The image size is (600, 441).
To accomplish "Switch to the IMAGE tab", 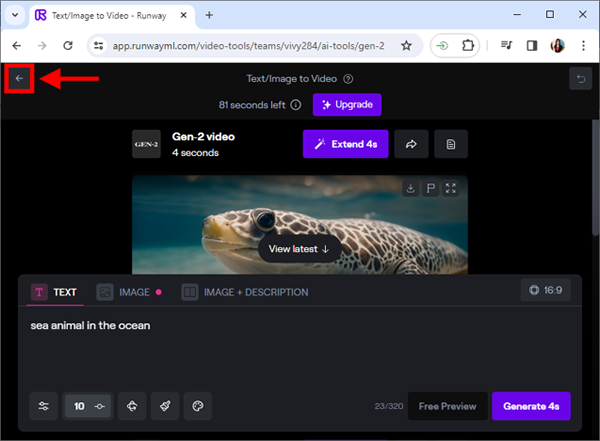I will point(129,292).
